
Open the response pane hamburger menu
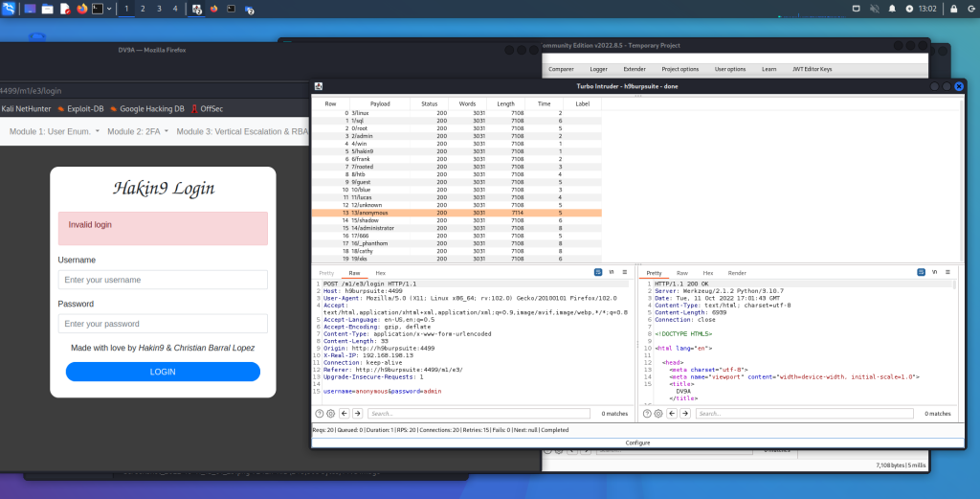947,272
